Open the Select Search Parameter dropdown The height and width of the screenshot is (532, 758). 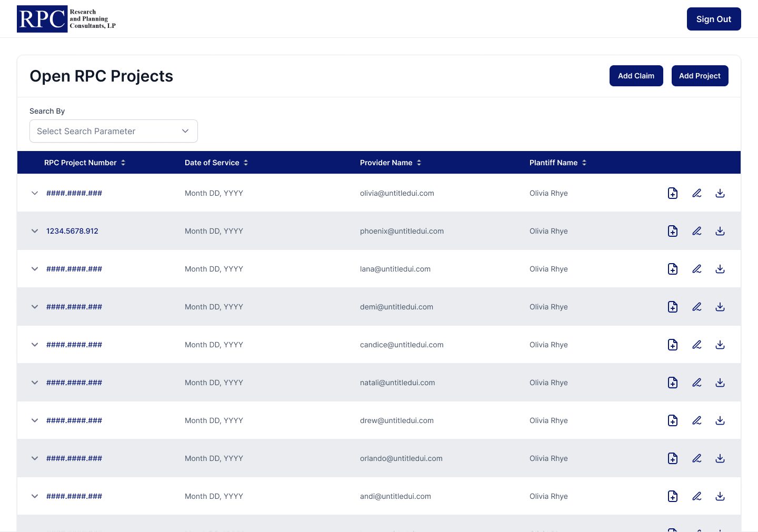tap(114, 131)
